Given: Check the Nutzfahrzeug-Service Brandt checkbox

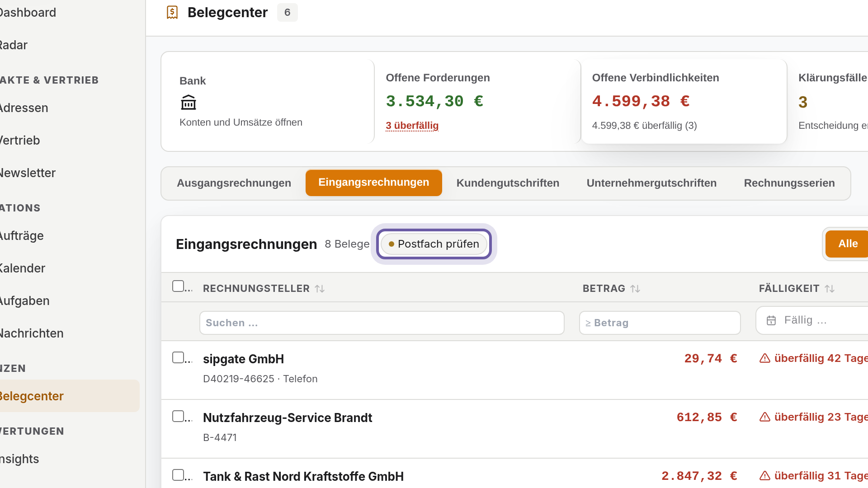Looking at the screenshot, I should [178, 416].
